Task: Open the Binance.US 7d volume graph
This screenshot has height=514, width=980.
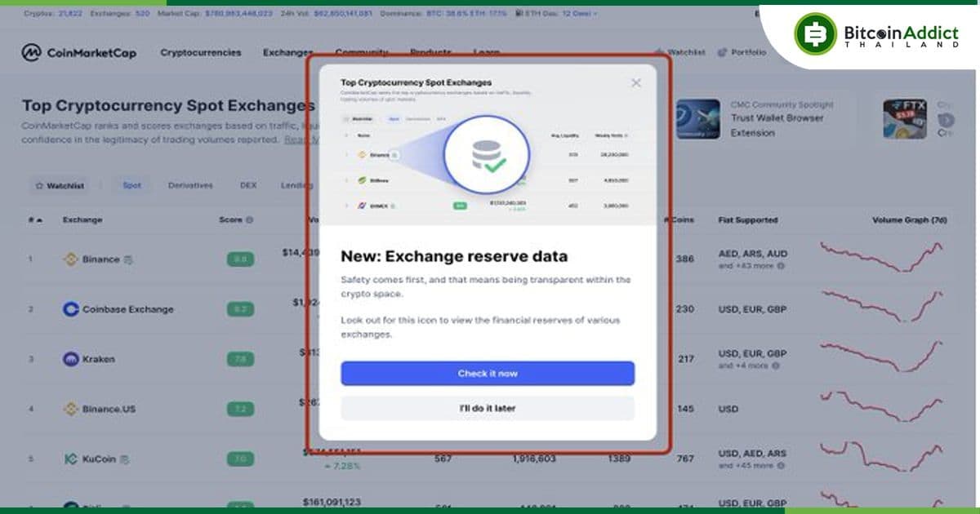Action: tap(882, 408)
